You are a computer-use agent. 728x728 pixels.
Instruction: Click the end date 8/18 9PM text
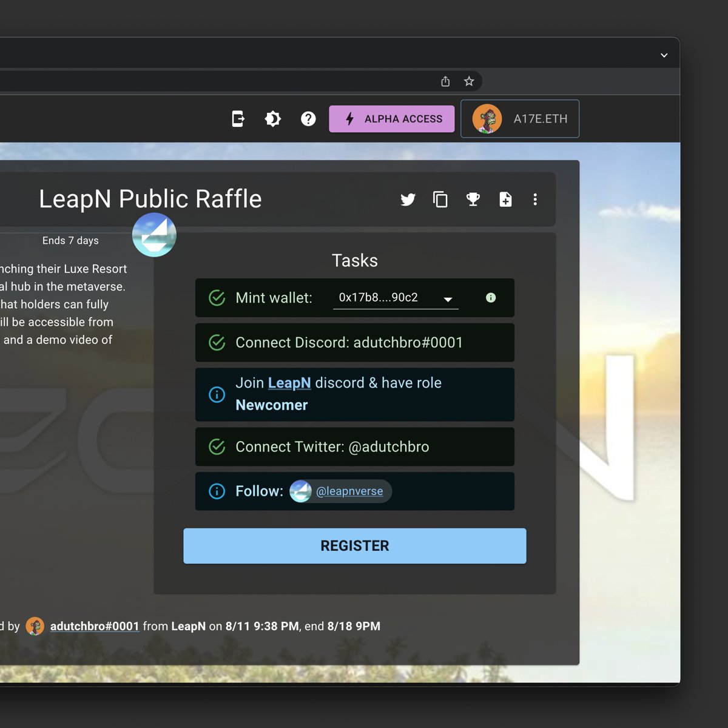[354, 626]
